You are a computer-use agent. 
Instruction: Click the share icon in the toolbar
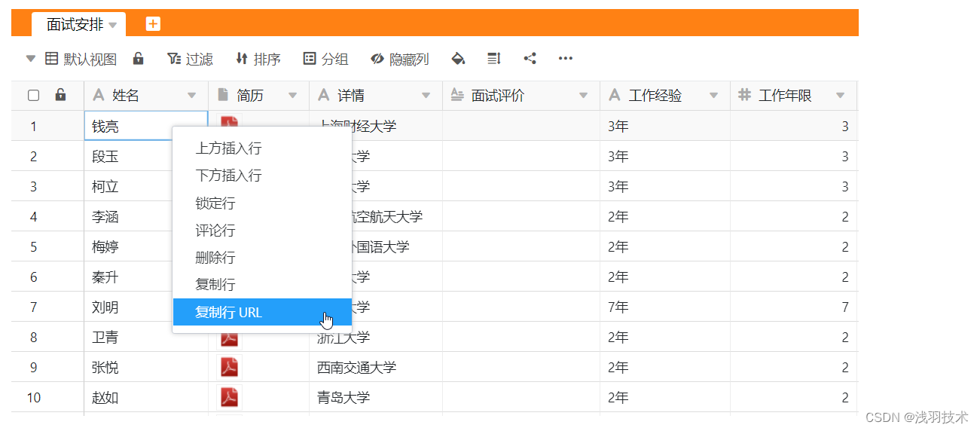pyautogui.click(x=530, y=58)
